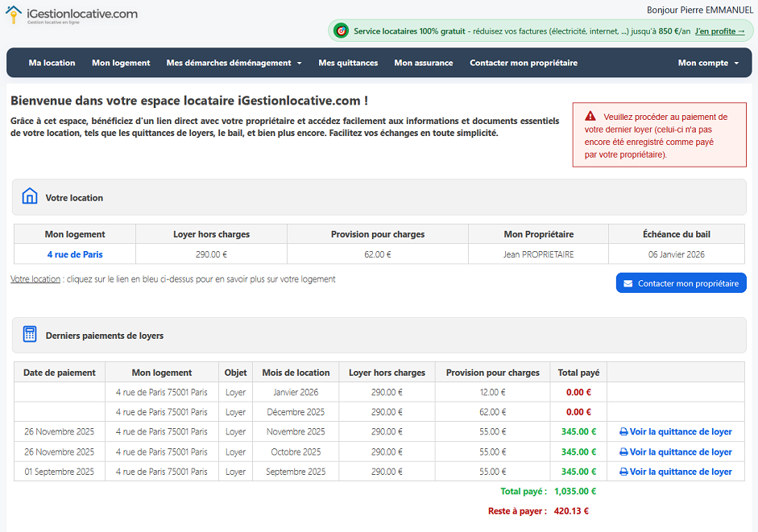Click printer icon for Octobre 2025 receipt
758x532 pixels.
623,452
